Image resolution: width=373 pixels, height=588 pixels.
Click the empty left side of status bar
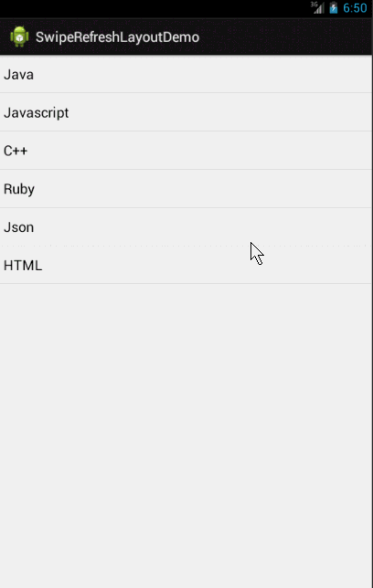click(x=154, y=8)
